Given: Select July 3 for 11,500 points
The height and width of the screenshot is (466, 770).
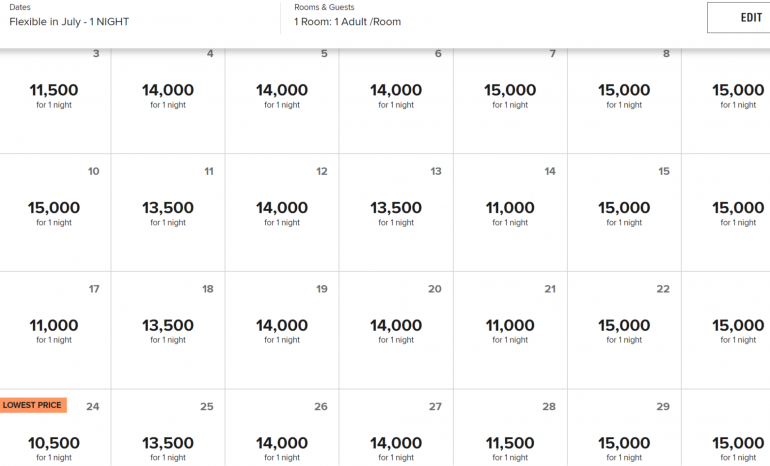Looking at the screenshot, I should click(54, 95).
